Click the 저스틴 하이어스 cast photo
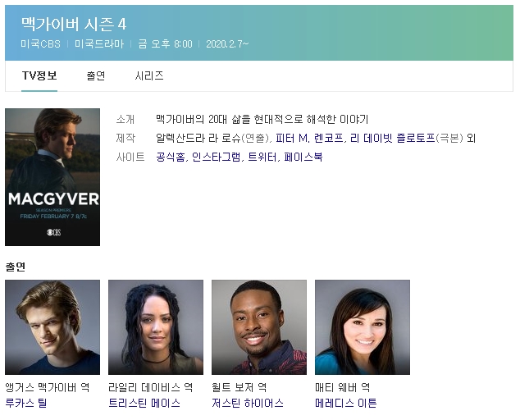The width and height of the screenshot is (520, 420). (259, 327)
